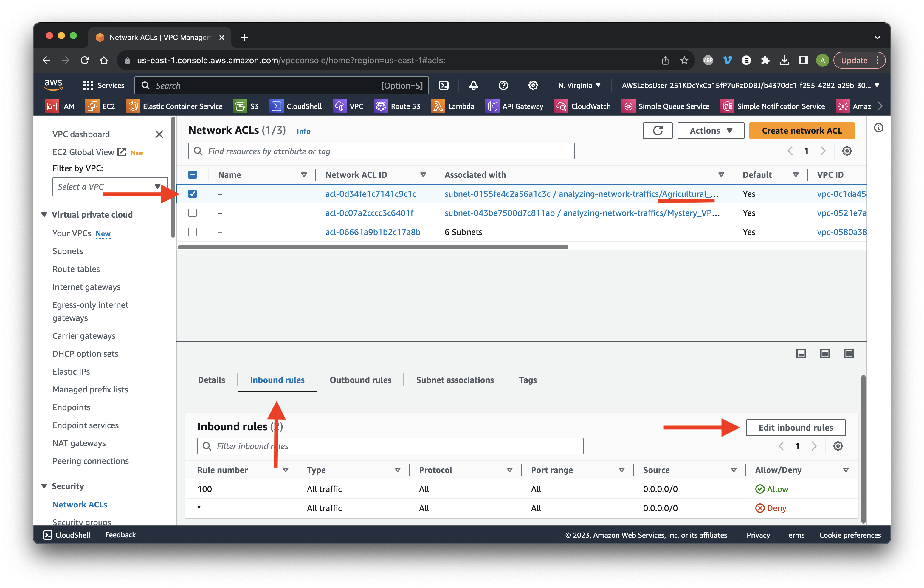Click the Create network ACL button

point(801,131)
